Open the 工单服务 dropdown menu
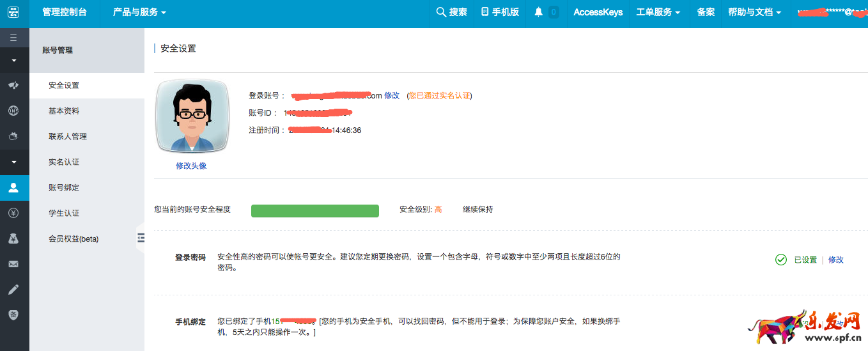Viewport: 868px width, 351px height. coord(658,12)
